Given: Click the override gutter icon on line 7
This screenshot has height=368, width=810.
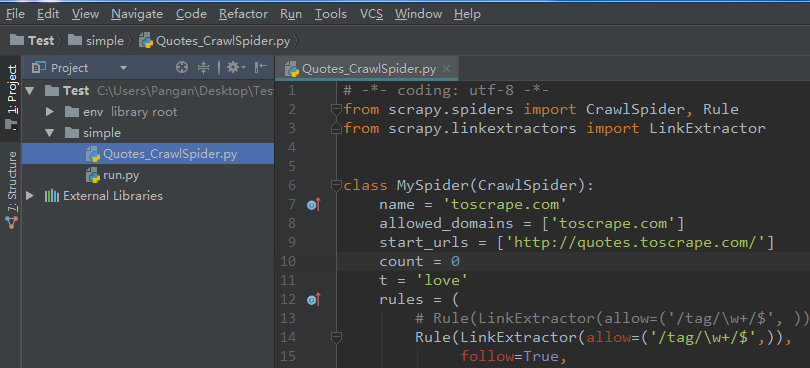Looking at the screenshot, I should 314,205.
